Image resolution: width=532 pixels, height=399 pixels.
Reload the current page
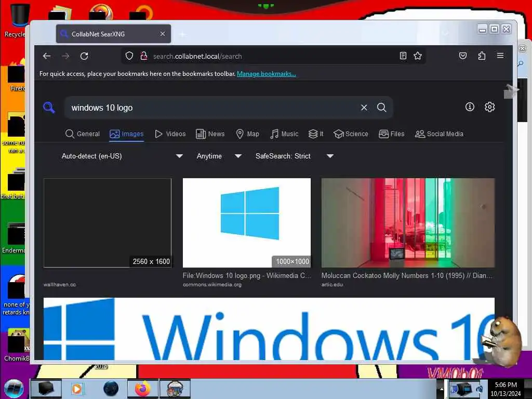[x=84, y=56]
